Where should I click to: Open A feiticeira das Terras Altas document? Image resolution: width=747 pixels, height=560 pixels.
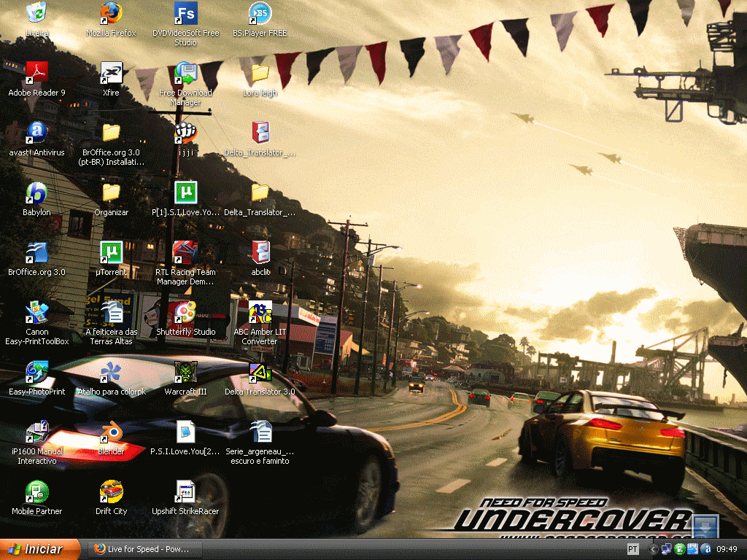coord(111,312)
